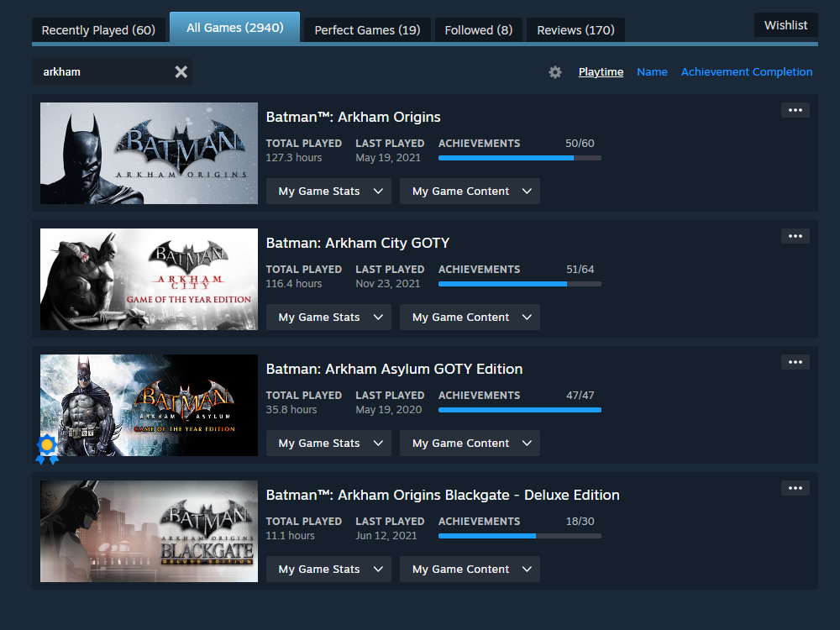
Task: Click the 51/64 achievements progress bar
Action: pos(520,284)
